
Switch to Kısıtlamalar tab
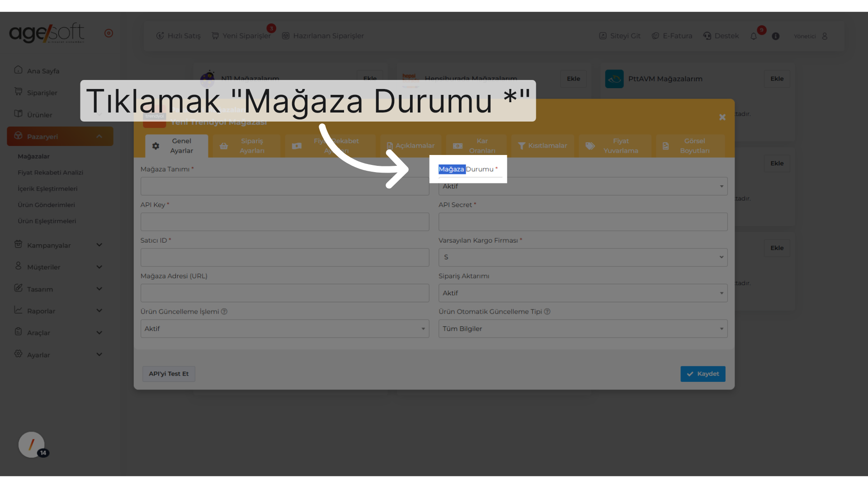pyautogui.click(x=542, y=145)
